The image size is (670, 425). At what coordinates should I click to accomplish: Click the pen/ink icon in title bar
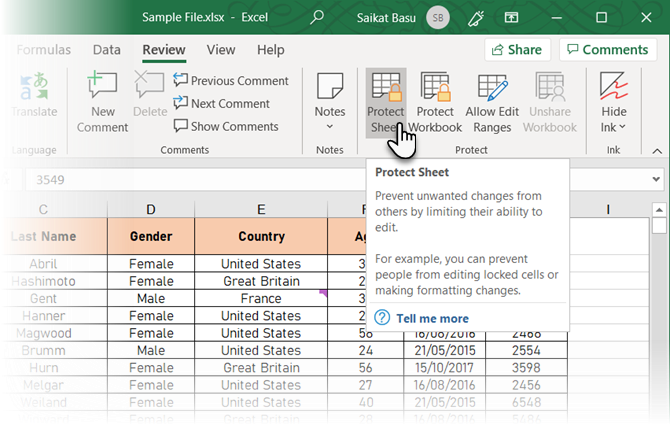(x=475, y=17)
